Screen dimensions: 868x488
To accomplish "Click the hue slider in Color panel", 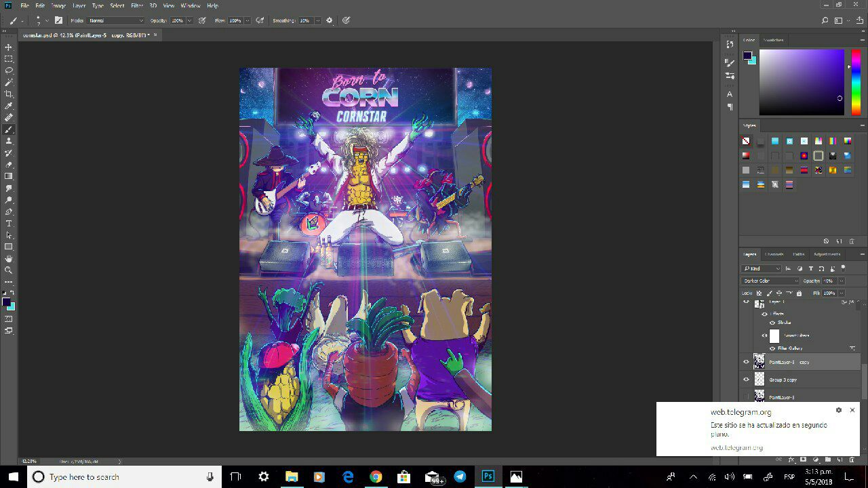I will (x=856, y=82).
